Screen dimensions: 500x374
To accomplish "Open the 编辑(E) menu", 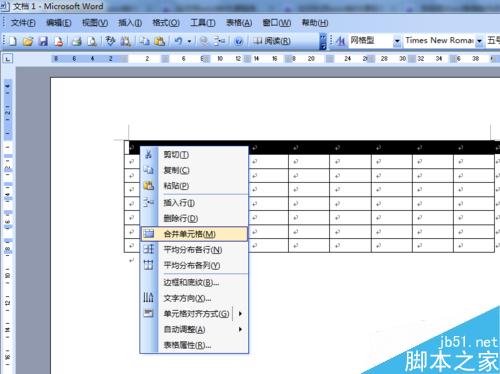I will (59, 23).
